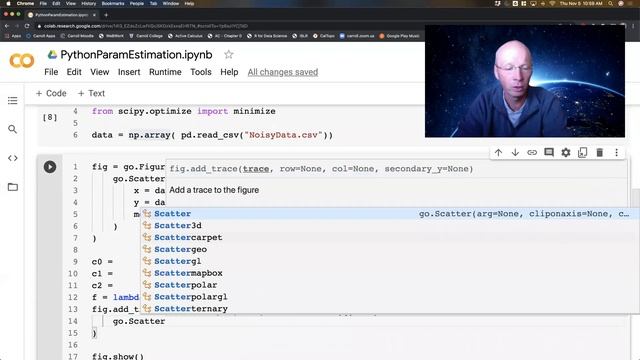The width and height of the screenshot is (640, 360).
Task: Open the Tools menu in Colab
Action: (201, 72)
